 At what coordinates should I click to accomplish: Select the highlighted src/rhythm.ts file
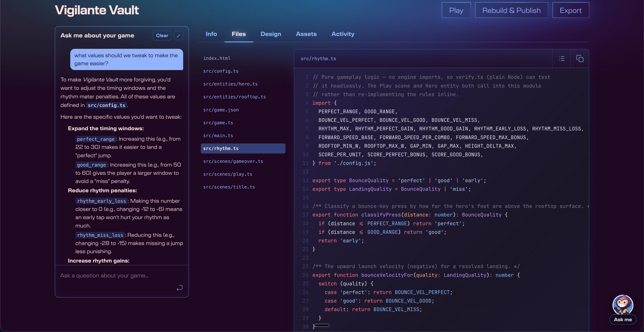(x=243, y=148)
